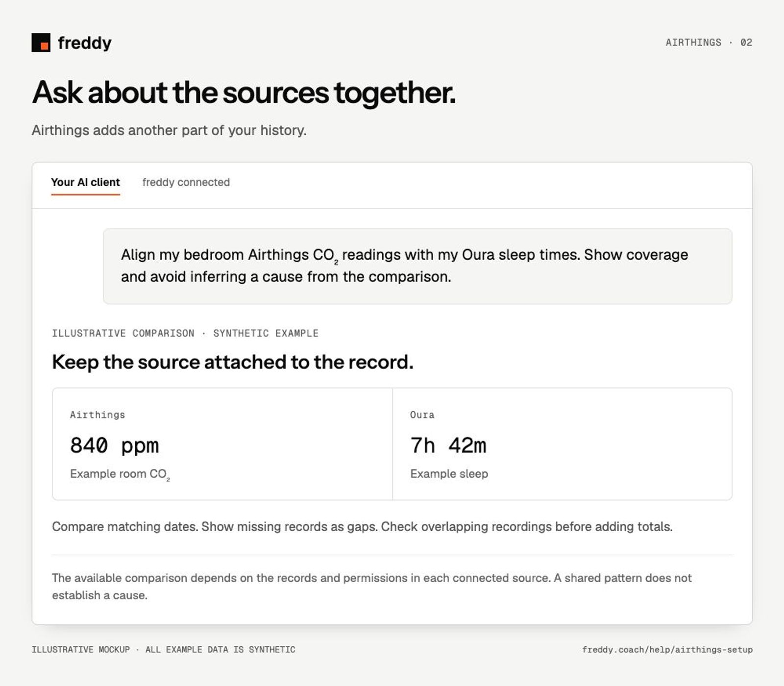Viewport: 784px width, 686px height.
Task: Click the disclaimer about shared pattern and cause
Action: (x=371, y=587)
